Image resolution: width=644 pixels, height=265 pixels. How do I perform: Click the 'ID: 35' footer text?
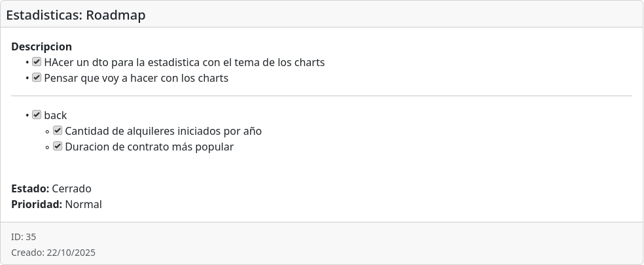tap(24, 237)
